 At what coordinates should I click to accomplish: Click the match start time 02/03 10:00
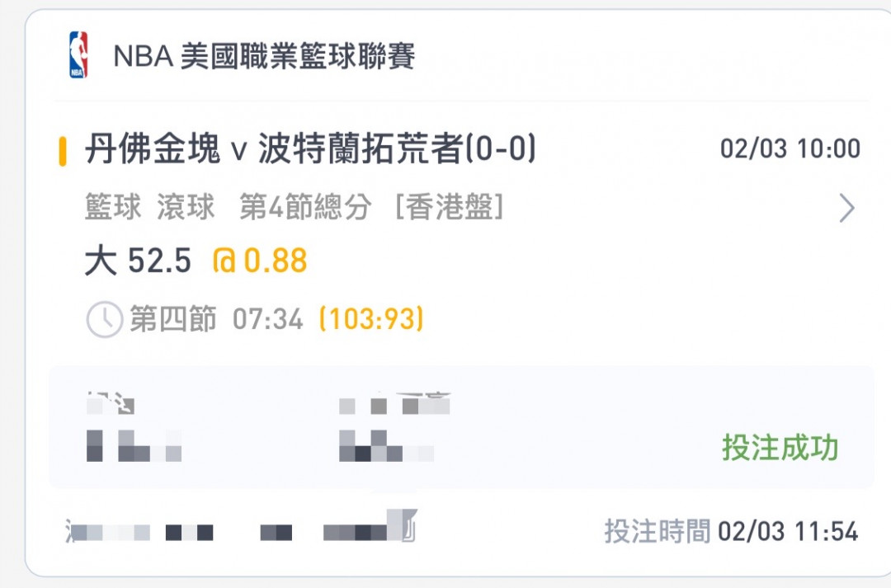tap(790, 149)
